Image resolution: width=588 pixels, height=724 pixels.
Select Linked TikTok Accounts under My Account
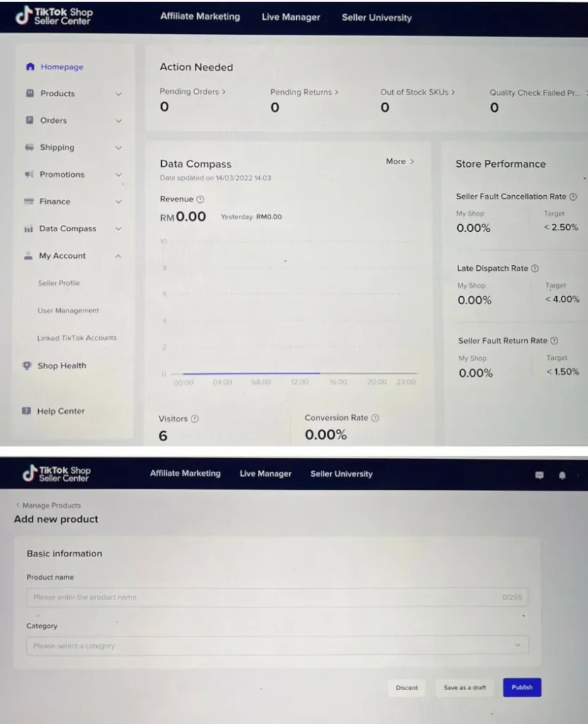coord(77,338)
